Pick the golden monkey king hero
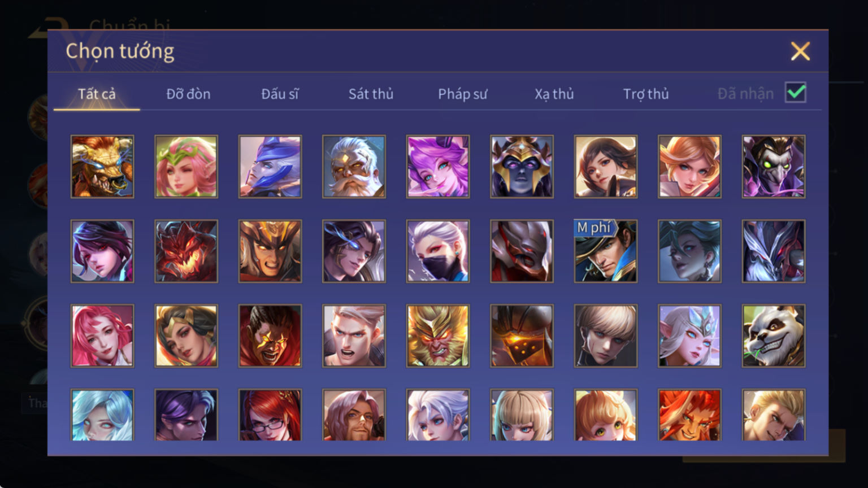 click(438, 336)
